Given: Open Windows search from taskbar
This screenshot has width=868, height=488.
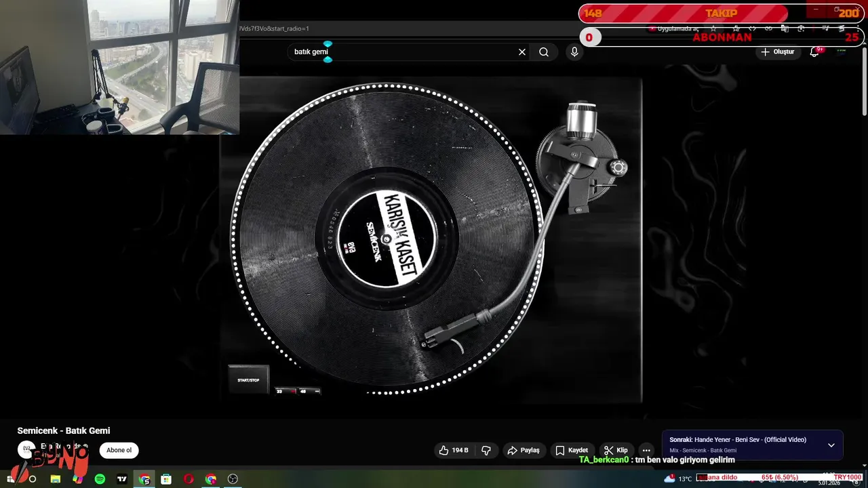Looking at the screenshot, I should coord(32,479).
